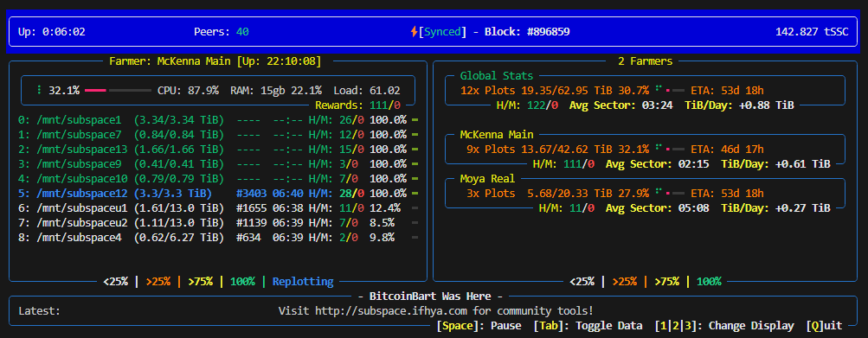Click the Block: #896859 number
This screenshot has height=338, width=868.
(x=527, y=31)
